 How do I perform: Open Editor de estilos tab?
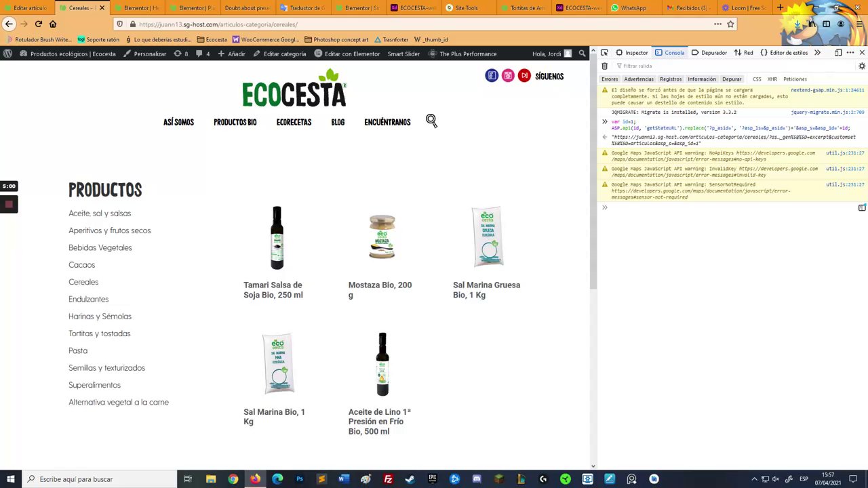(x=784, y=52)
